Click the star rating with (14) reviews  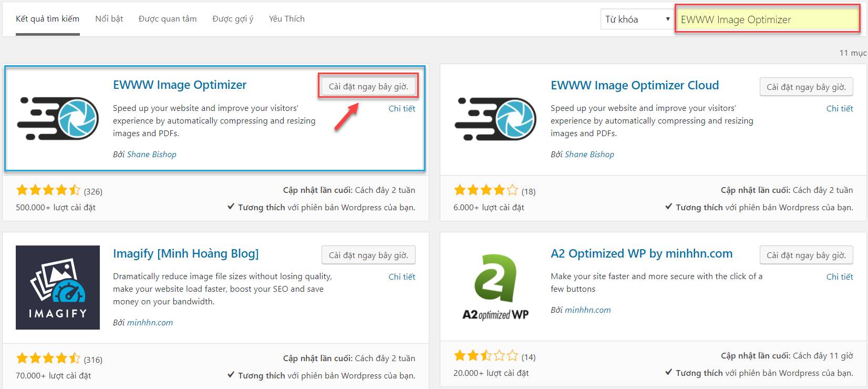pyautogui.click(x=486, y=355)
